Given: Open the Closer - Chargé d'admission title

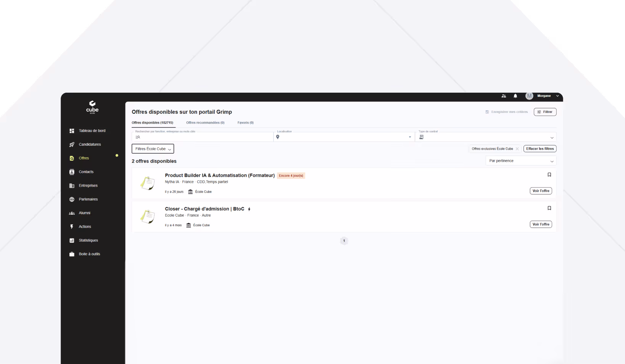Looking at the screenshot, I should (x=205, y=209).
